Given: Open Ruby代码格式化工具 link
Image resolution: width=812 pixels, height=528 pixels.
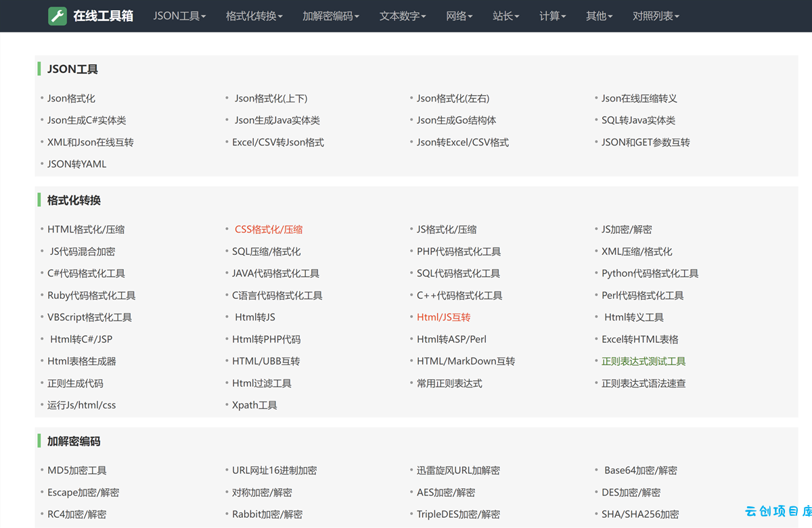Looking at the screenshot, I should [91, 295].
